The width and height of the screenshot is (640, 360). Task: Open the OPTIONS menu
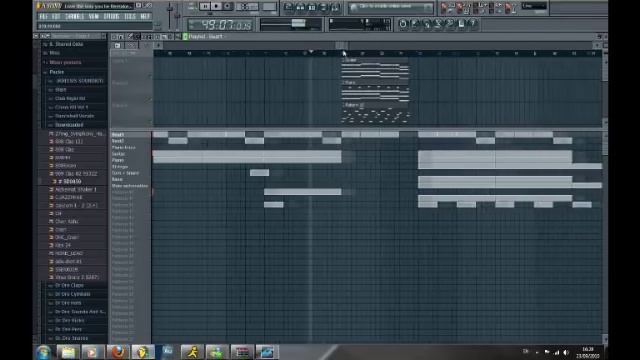coord(111,17)
